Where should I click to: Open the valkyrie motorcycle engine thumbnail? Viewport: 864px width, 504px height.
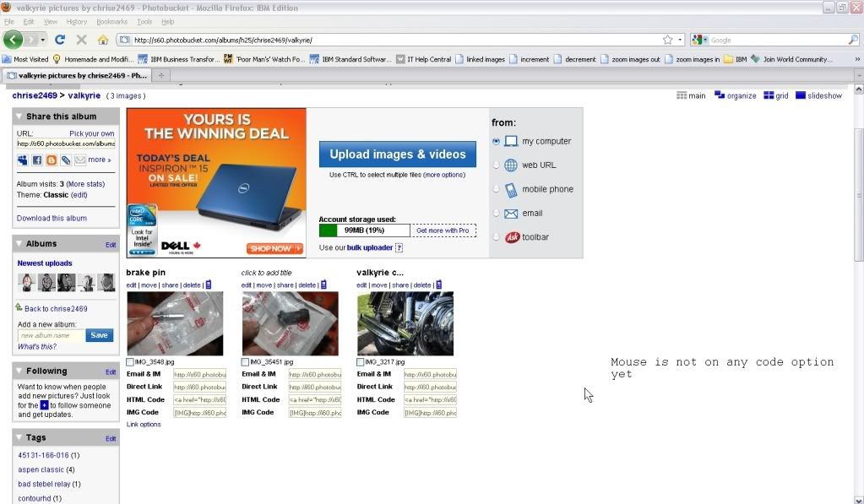pyautogui.click(x=405, y=323)
